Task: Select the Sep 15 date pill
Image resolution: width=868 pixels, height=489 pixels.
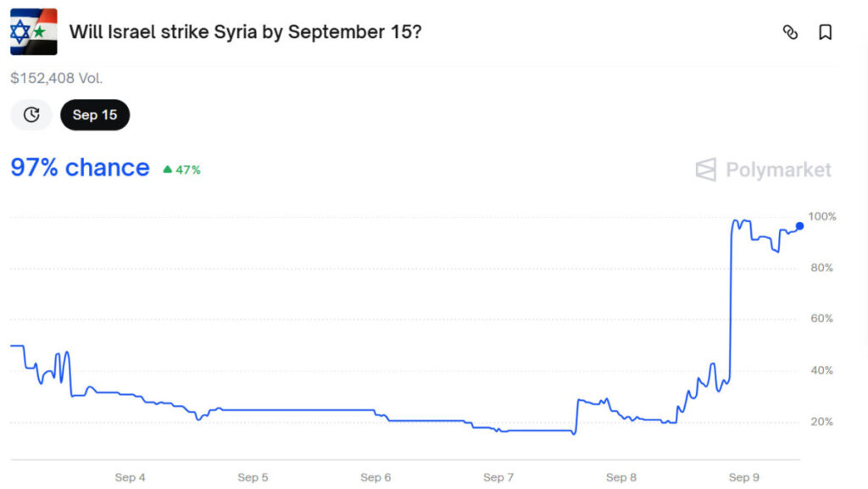Action: (x=95, y=114)
